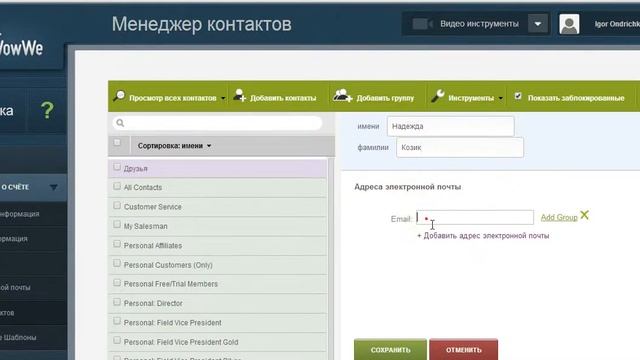Screen dimensions: 640x360
Task: Select Personal: Field Vice President row
Action: coord(218,322)
